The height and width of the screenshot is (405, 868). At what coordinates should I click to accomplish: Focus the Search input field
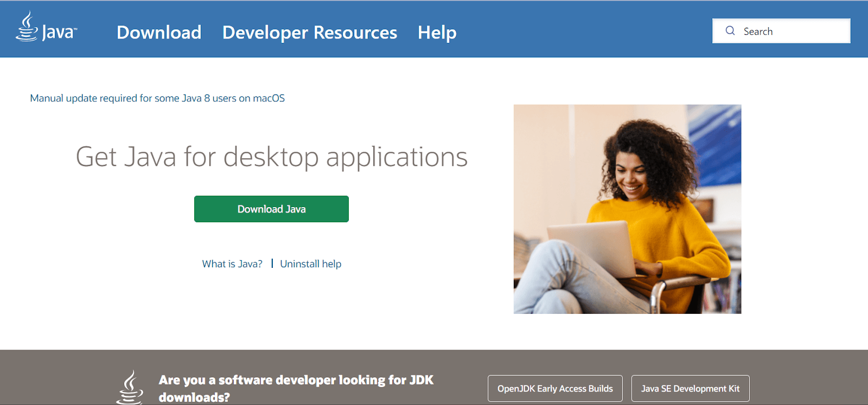[x=781, y=31]
